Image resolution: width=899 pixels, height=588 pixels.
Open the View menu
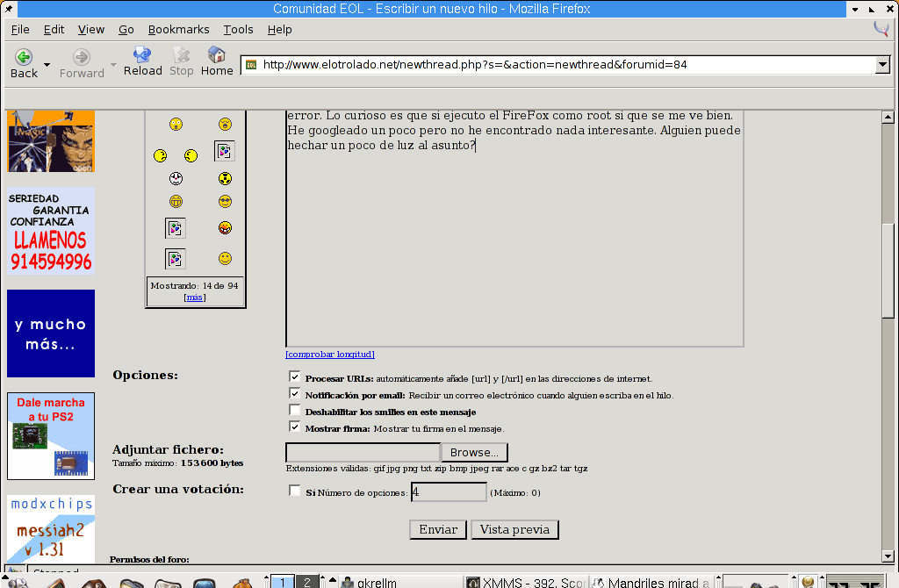point(91,29)
